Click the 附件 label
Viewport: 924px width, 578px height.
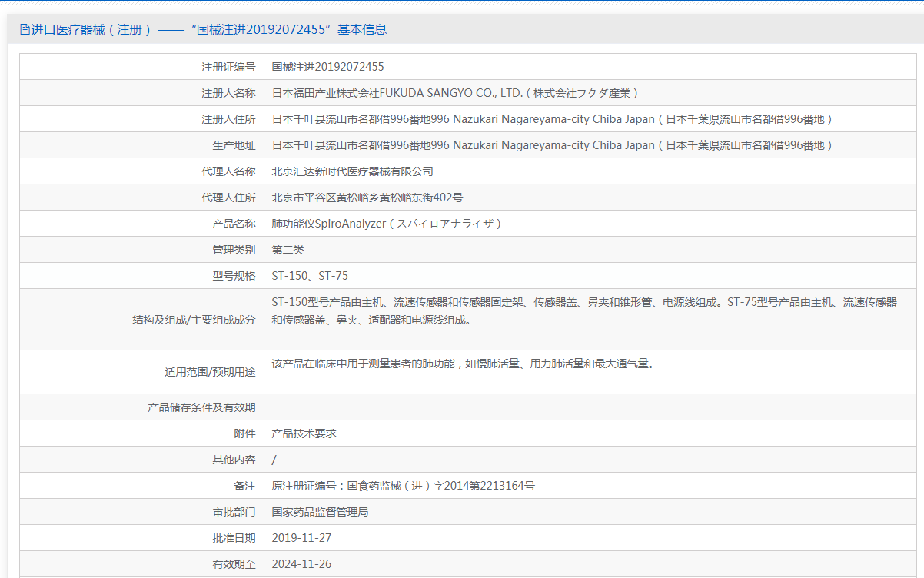pyautogui.click(x=244, y=433)
